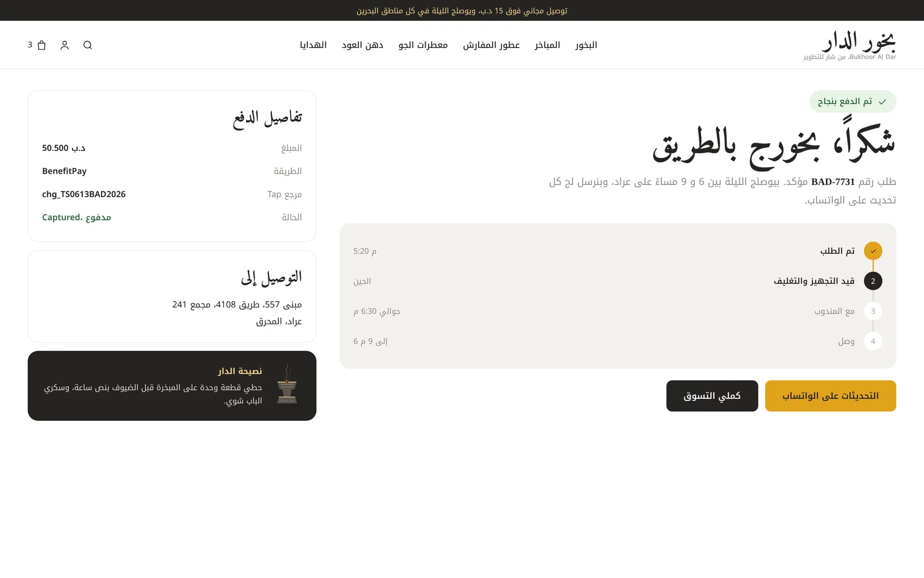Click step 2 circle قيد التجهيز والتغليف
Screen dimensions: 924x578
coord(873,281)
